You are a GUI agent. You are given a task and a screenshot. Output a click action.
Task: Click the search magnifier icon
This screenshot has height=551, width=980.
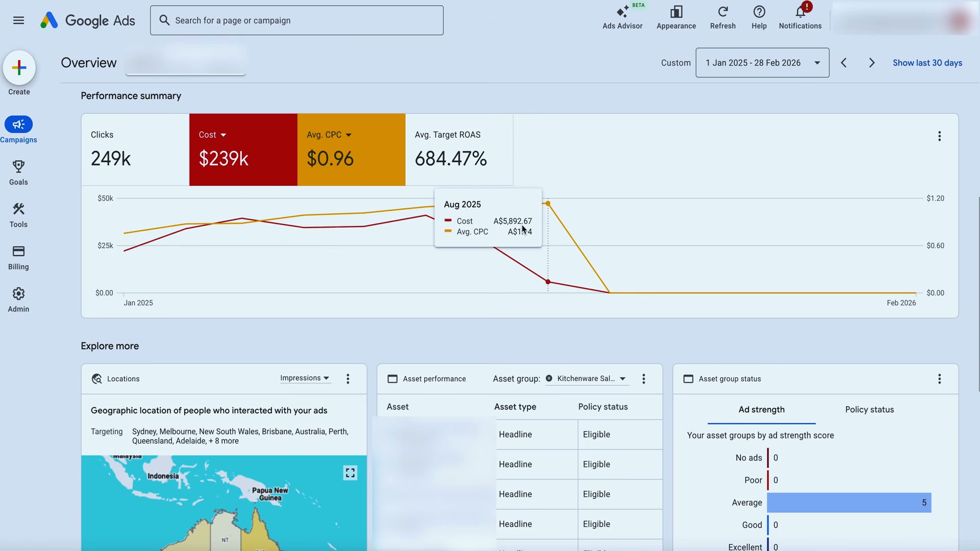point(164,20)
